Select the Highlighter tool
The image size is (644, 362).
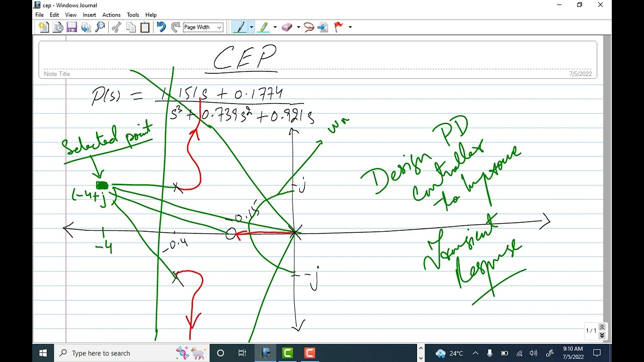click(x=263, y=27)
